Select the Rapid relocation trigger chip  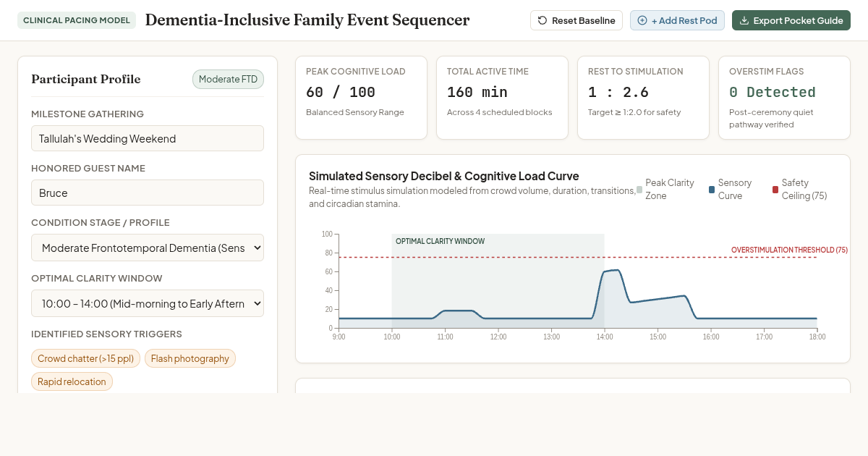[72, 381]
